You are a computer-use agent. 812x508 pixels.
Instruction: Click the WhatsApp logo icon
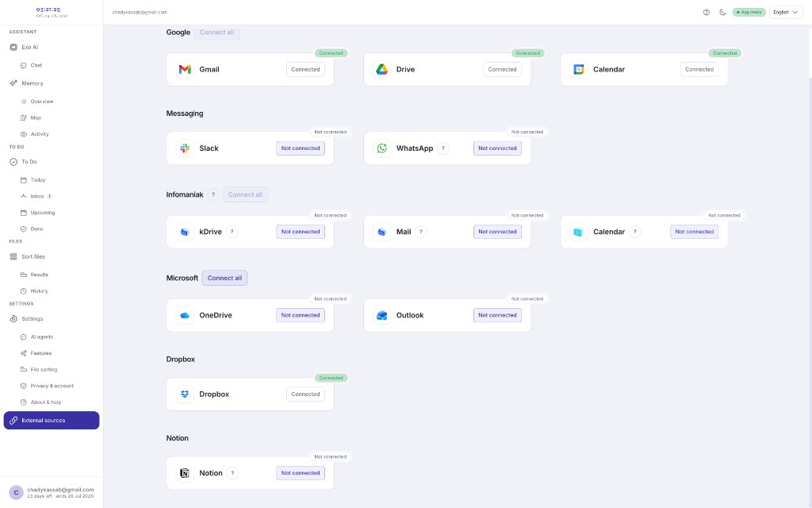click(381, 148)
